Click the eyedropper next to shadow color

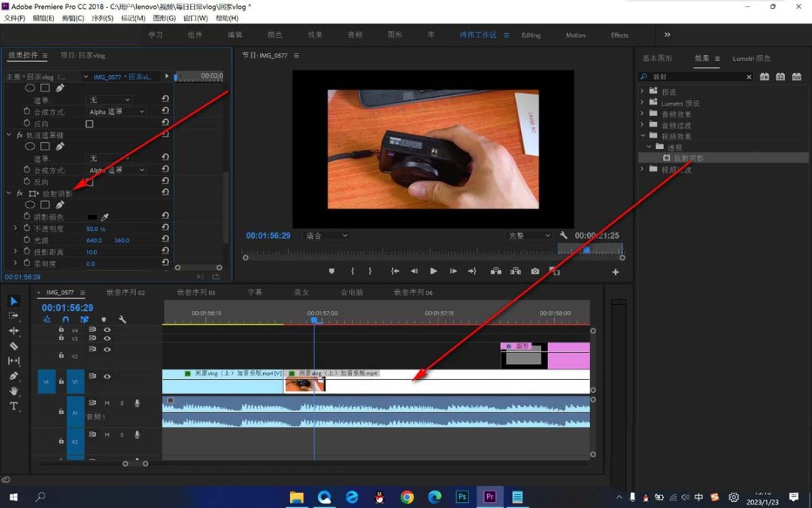105,217
